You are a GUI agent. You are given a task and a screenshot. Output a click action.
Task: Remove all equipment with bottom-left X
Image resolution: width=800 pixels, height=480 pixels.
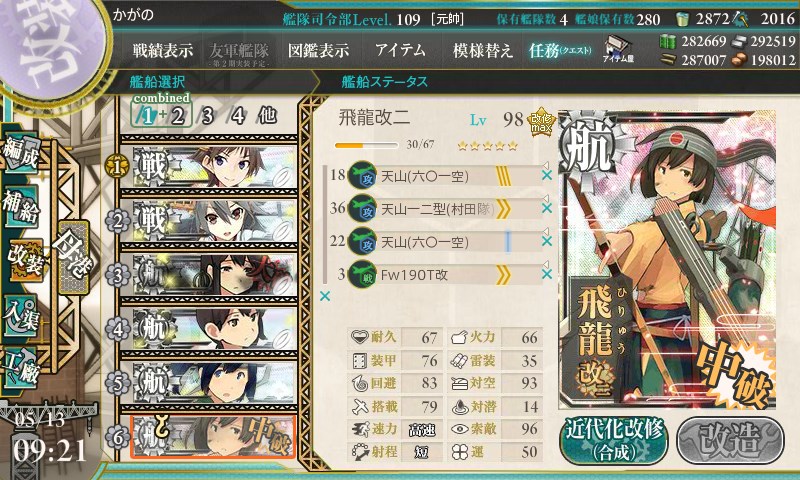pos(324,296)
